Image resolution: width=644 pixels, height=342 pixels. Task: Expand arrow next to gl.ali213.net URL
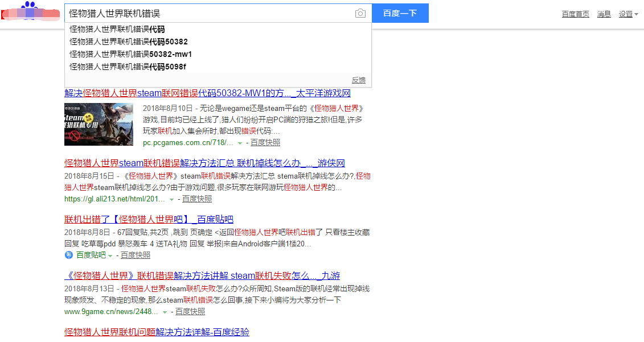[172, 199]
